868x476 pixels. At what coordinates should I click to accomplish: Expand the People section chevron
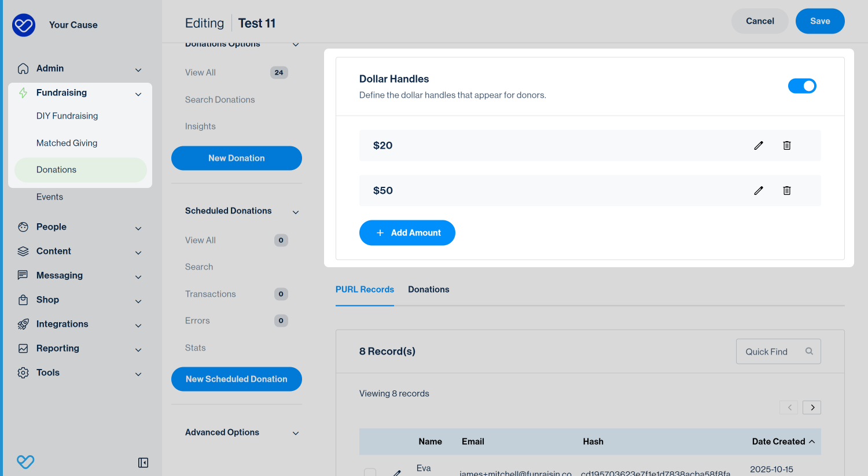[x=138, y=228]
